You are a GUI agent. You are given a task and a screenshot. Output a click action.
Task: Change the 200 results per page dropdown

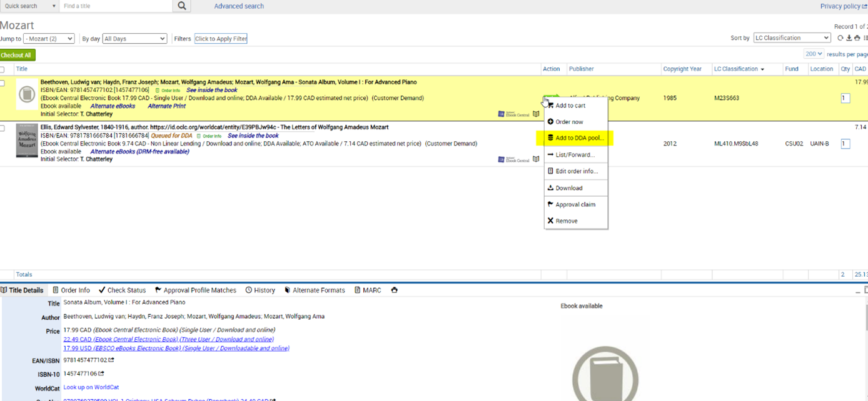pos(814,54)
